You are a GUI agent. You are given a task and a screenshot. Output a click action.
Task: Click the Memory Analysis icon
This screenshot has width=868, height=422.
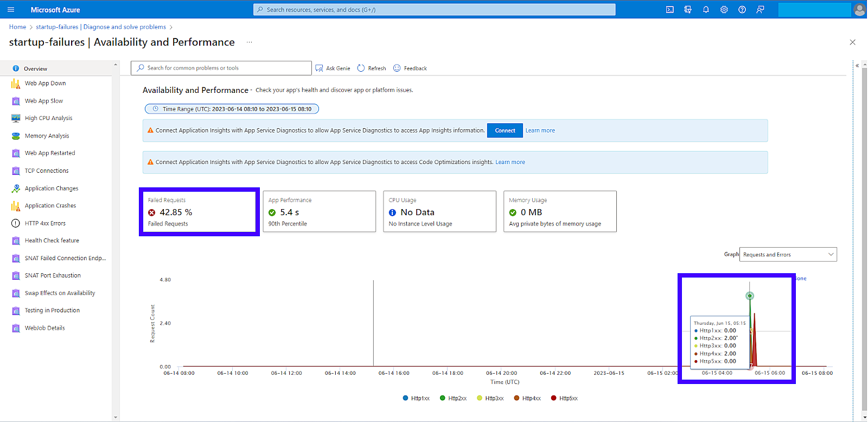16,136
